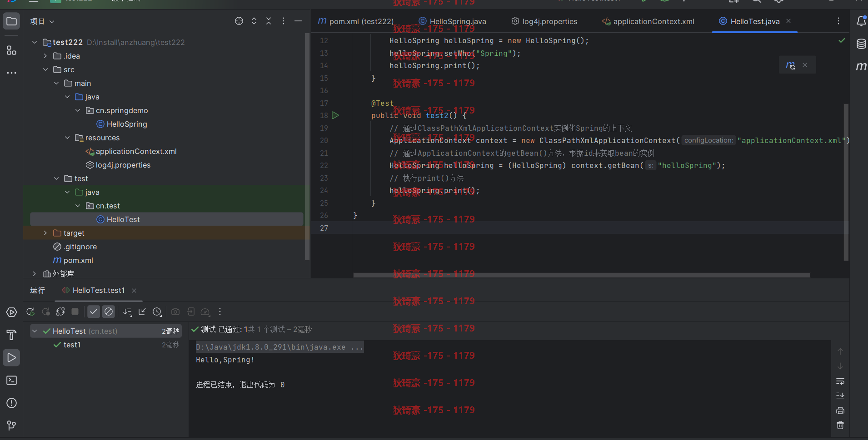The width and height of the screenshot is (868, 440).
Task: Open the Project tool window icon
Action: [12, 21]
